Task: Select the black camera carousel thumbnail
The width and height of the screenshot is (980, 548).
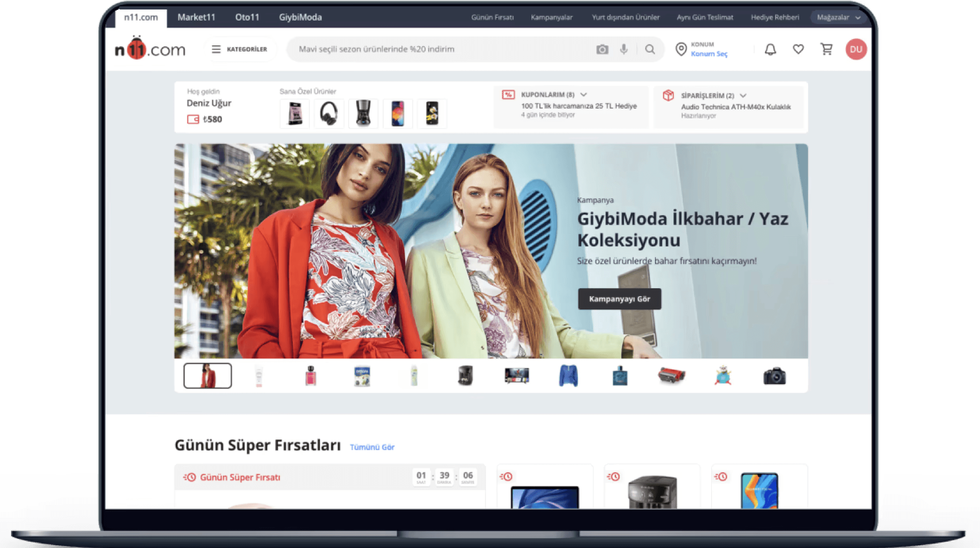Action: 774,376
